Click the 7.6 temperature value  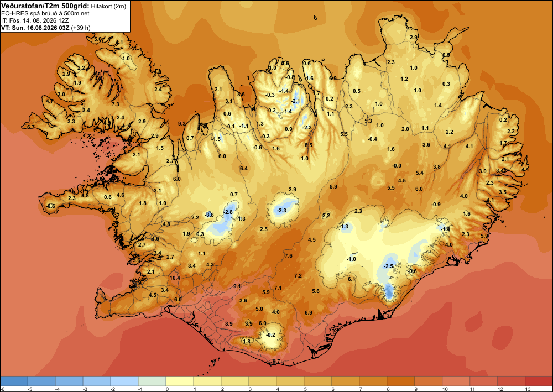[x=289, y=255]
